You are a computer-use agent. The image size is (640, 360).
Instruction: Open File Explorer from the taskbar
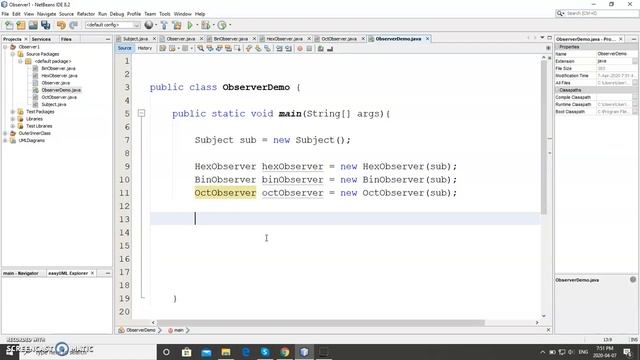point(226,352)
